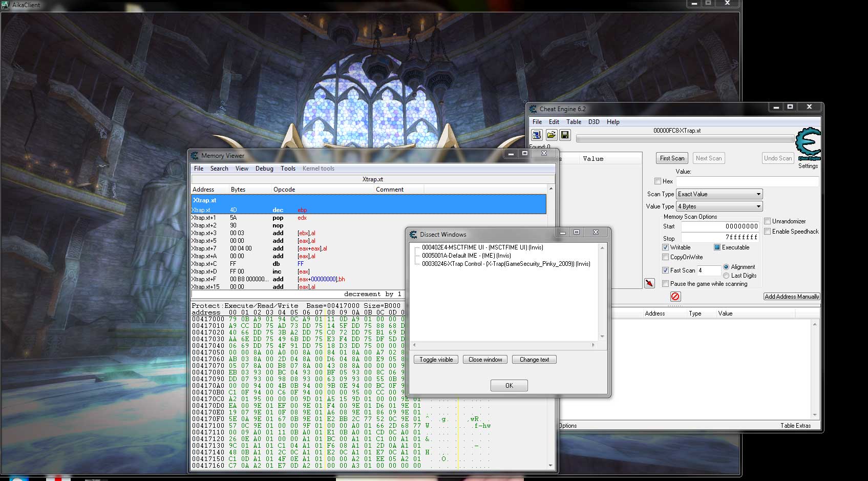Select the Default IME window entry
Viewport: 868px width, 481px height.
[466, 256]
